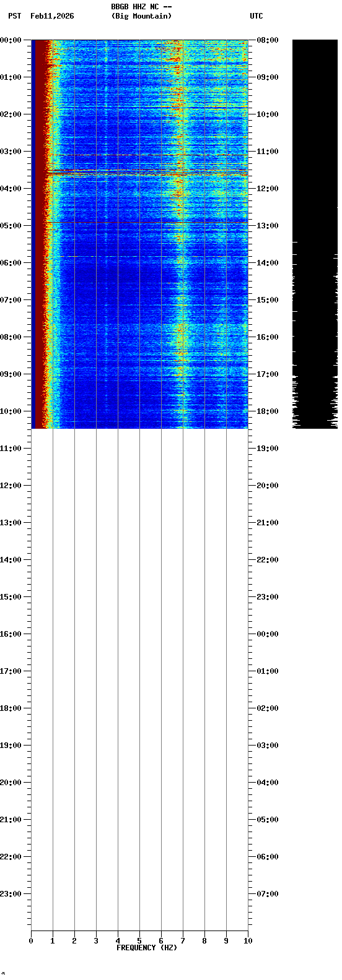Click the PST "06:00" time label

(11, 263)
